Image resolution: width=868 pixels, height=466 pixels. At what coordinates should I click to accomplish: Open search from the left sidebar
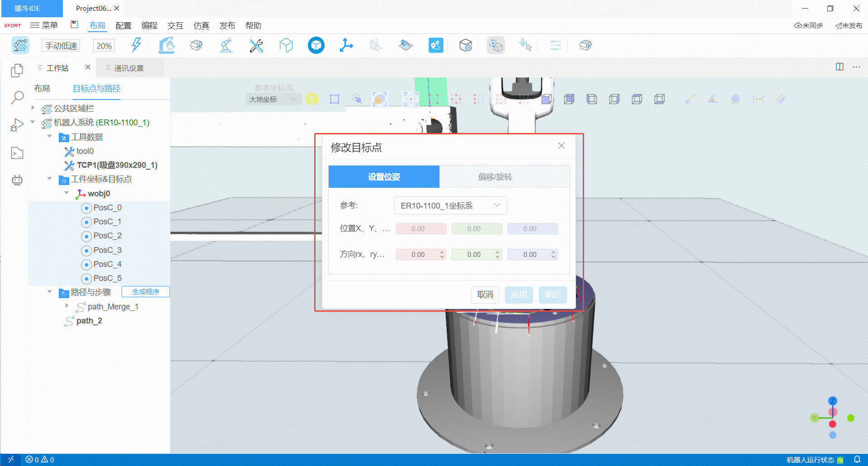pos(17,97)
